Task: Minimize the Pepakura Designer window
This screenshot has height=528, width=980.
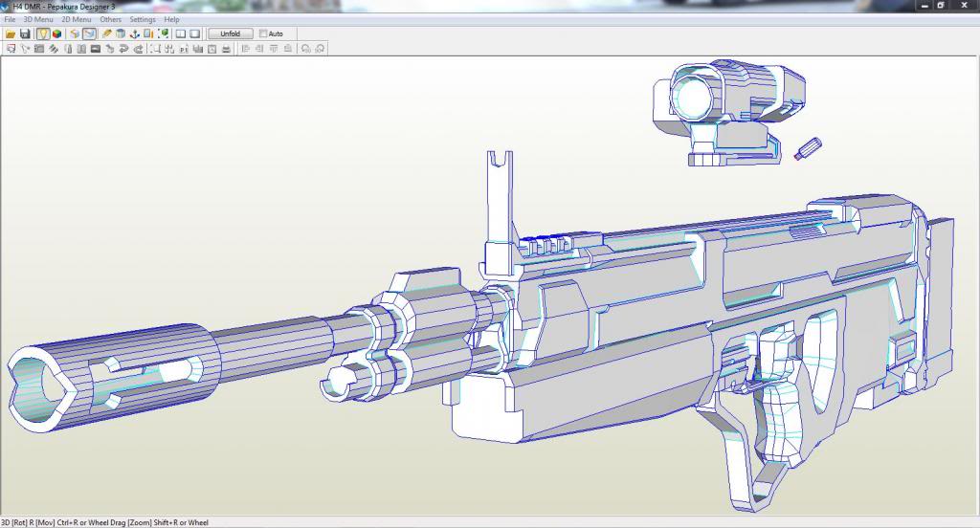Action: 925,6
